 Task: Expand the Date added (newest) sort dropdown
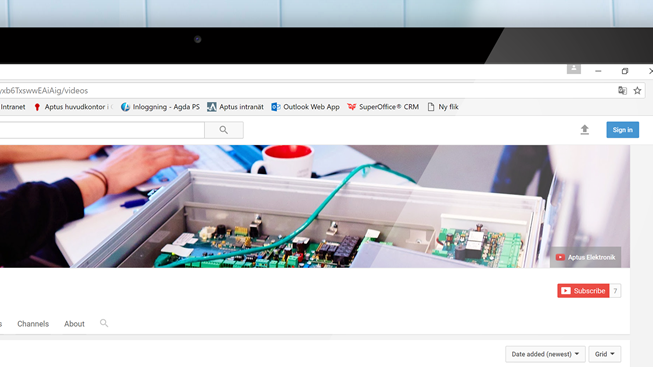[545, 354]
